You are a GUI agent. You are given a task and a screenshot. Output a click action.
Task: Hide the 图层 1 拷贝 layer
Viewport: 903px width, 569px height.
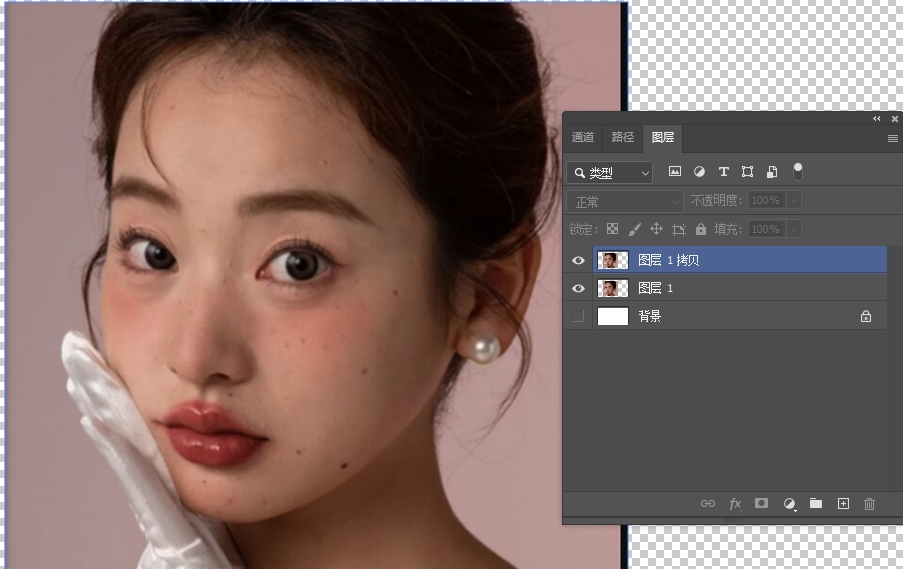click(578, 260)
